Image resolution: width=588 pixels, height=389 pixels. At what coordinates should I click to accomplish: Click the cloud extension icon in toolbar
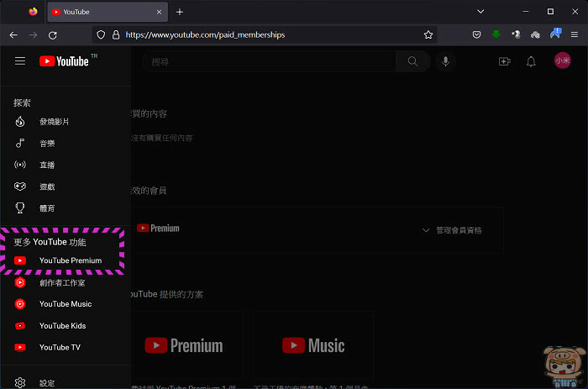[x=535, y=35]
